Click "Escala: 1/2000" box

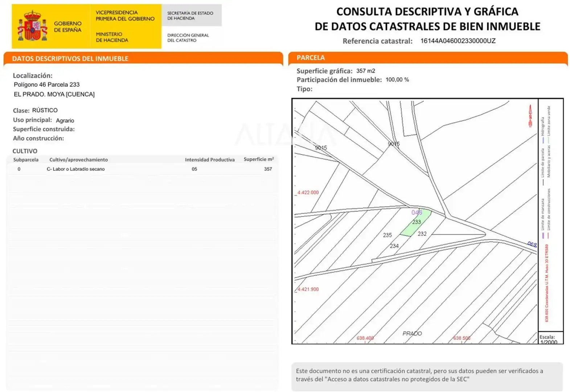551,338
